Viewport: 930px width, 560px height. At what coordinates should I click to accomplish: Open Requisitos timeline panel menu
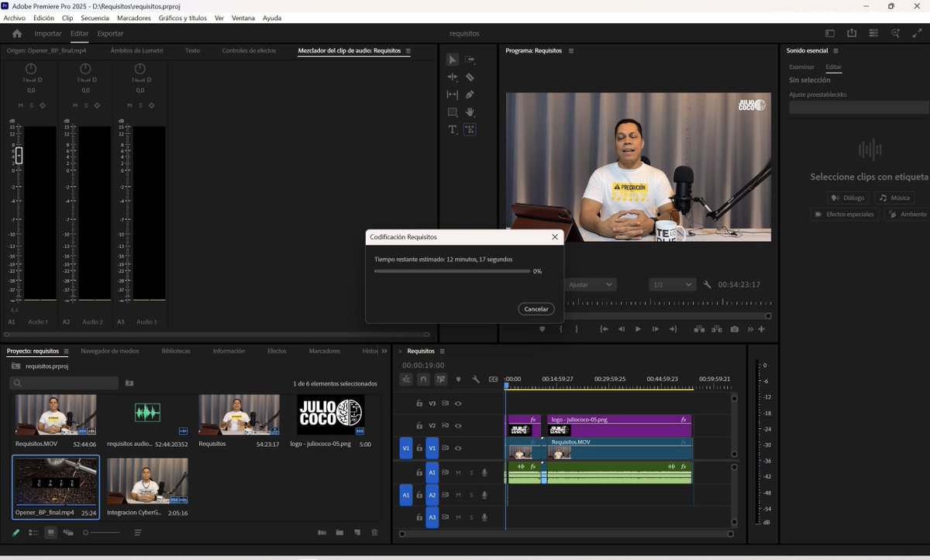(442, 351)
